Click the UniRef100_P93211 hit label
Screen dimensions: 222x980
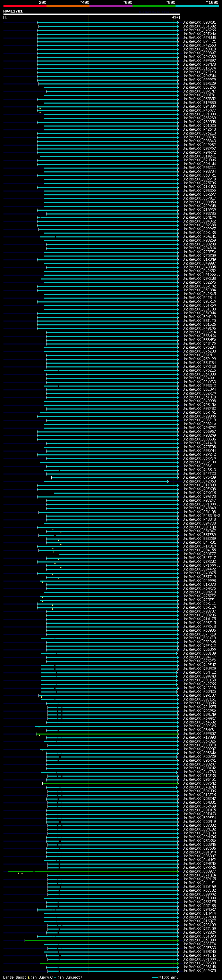click(x=199, y=168)
